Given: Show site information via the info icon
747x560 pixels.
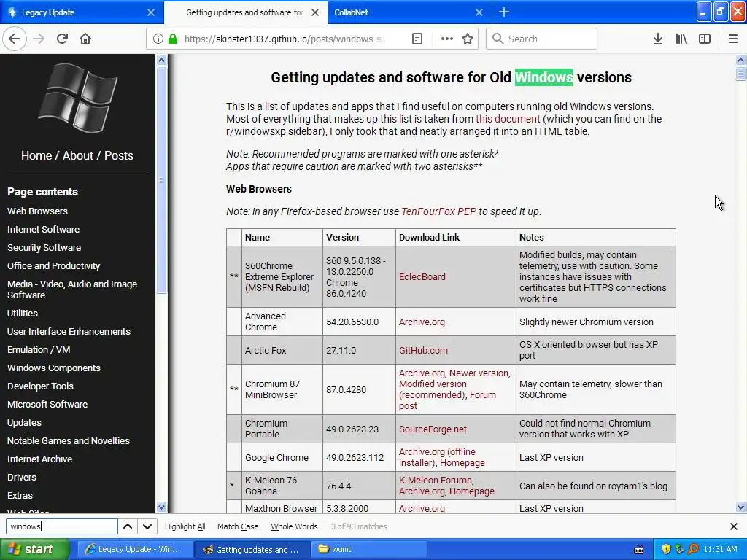Looking at the screenshot, I should click(x=158, y=39).
